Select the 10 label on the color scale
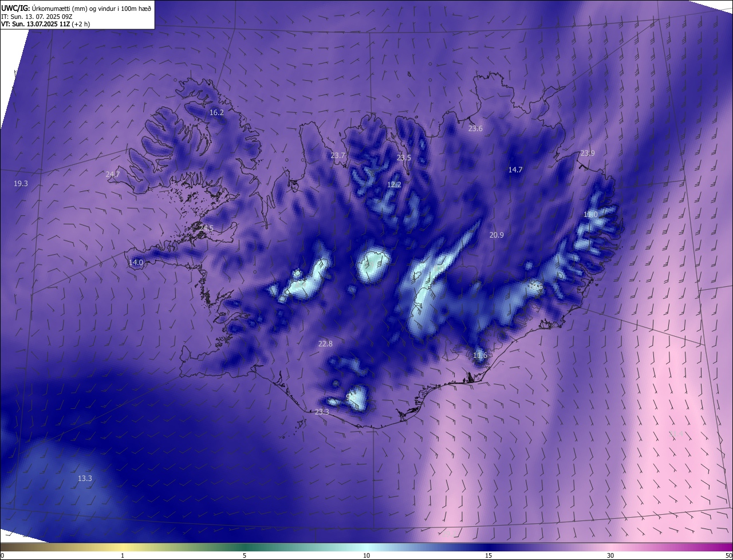Image resolution: width=733 pixels, height=560 pixels. (x=366, y=555)
